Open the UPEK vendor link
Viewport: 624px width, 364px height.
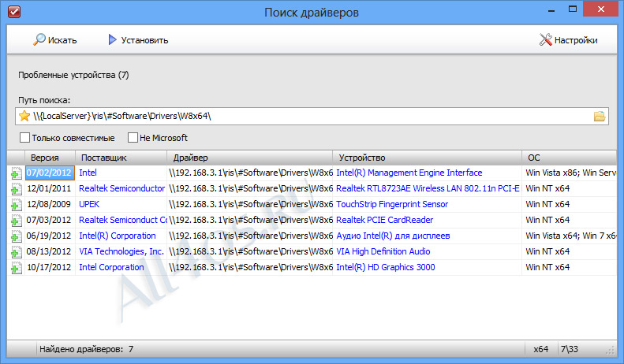(89, 204)
